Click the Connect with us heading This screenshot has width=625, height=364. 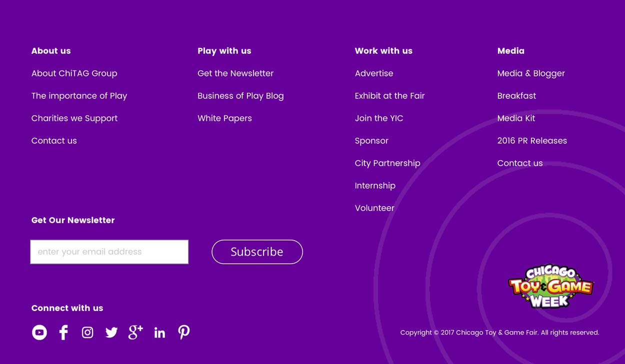[x=67, y=308]
